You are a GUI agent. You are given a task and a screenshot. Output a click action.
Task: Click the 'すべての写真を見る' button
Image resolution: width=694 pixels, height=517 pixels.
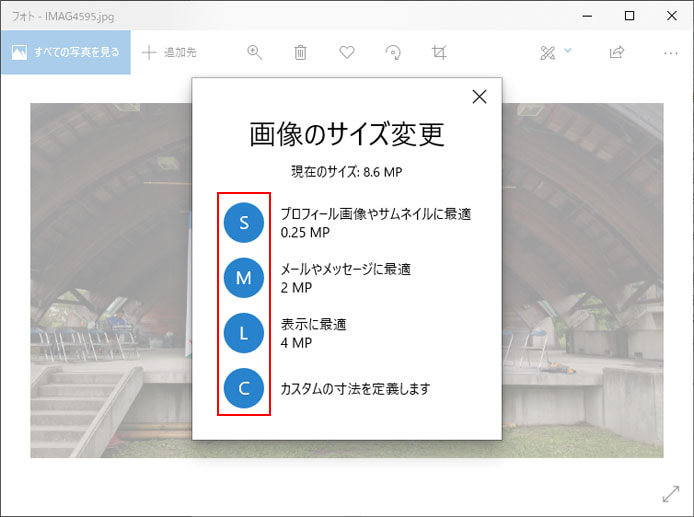66,52
